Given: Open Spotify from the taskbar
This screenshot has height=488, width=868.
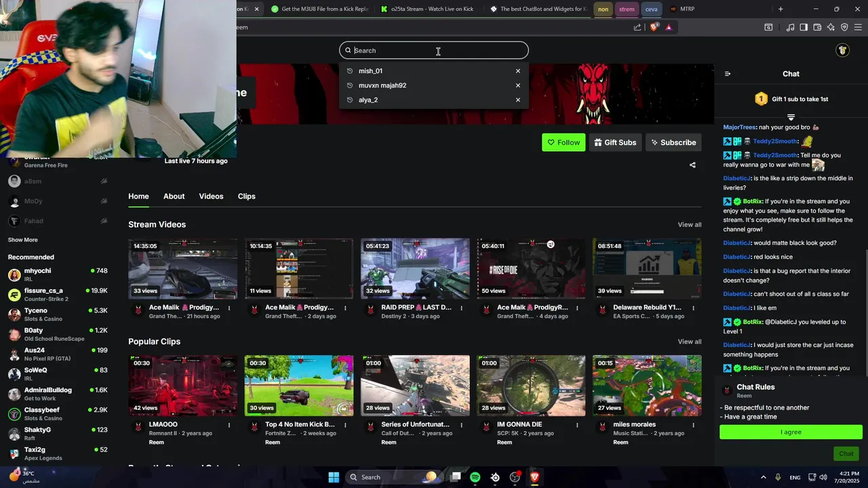Looking at the screenshot, I should pyautogui.click(x=475, y=477).
